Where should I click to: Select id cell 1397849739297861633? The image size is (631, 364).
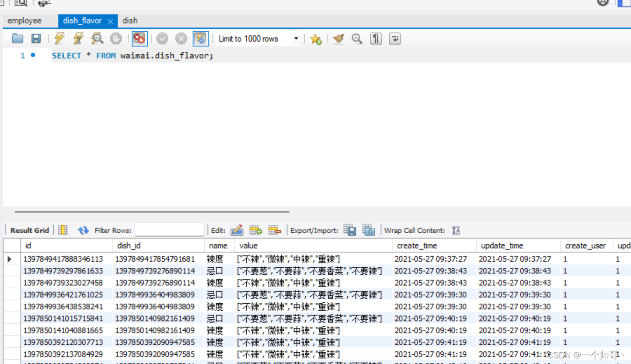coord(67,271)
